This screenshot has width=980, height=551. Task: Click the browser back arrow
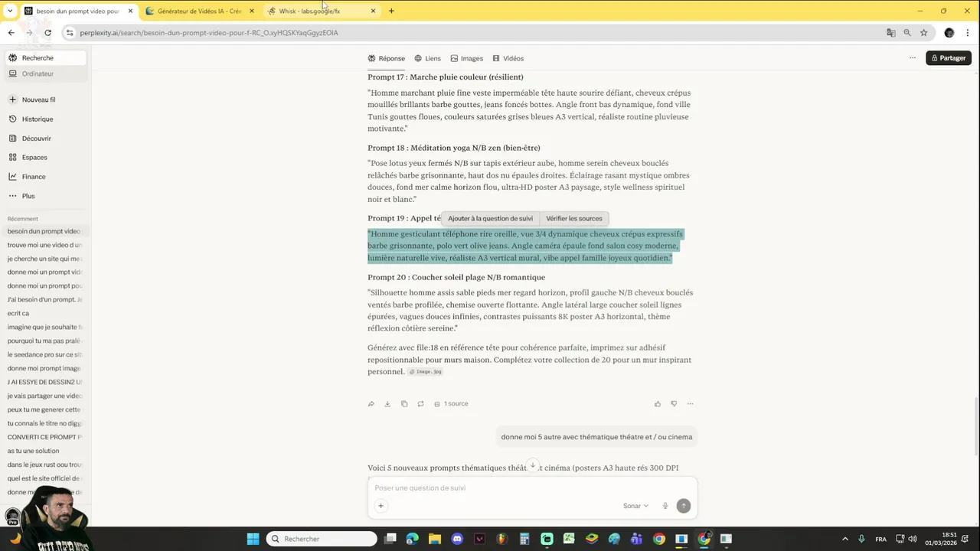tap(11, 33)
